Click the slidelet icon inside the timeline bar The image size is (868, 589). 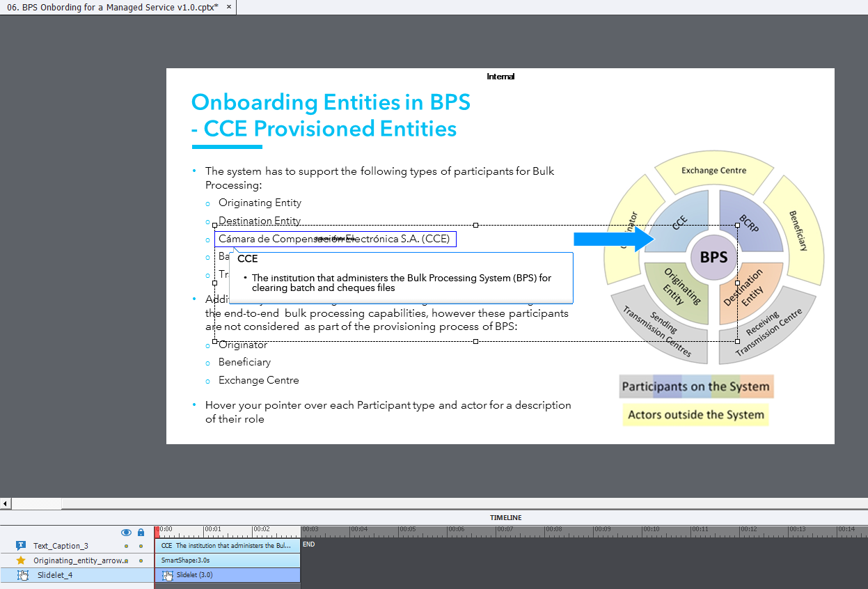coord(168,575)
